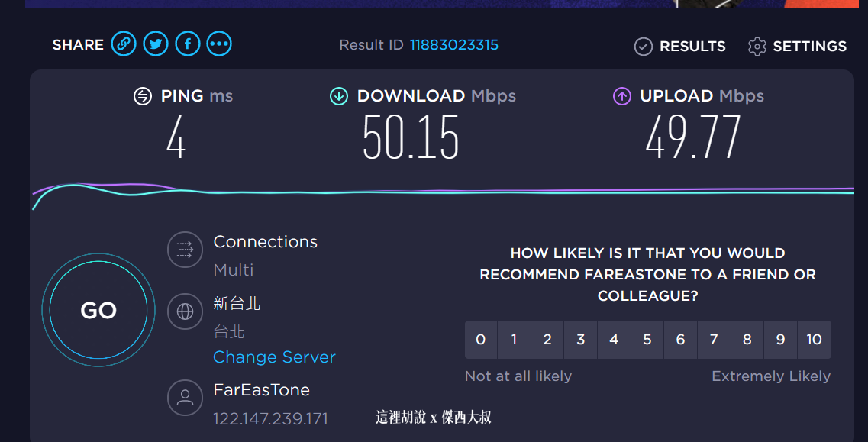Select rating 7 on the scale
This screenshot has width=868, height=442.
click(714, 340)
